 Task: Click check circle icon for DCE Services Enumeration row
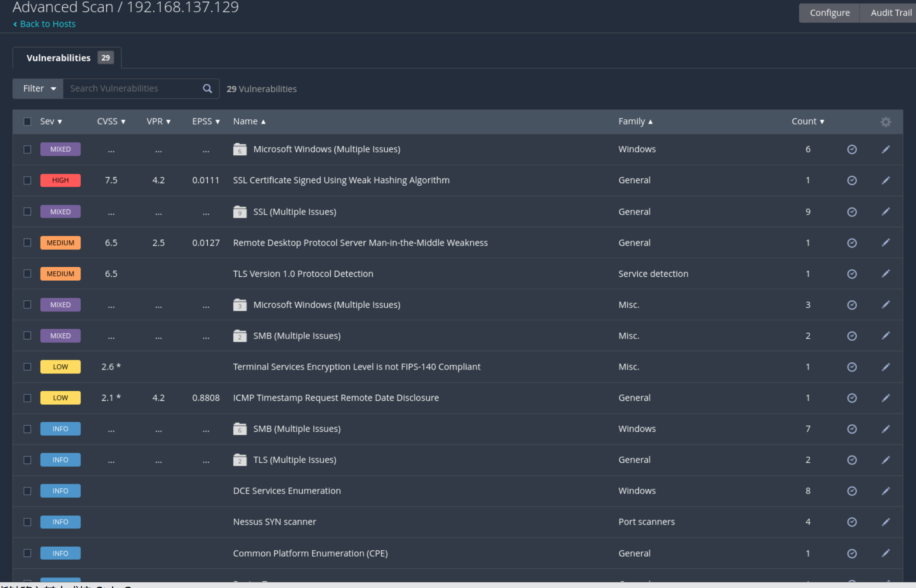pos(852,491)
